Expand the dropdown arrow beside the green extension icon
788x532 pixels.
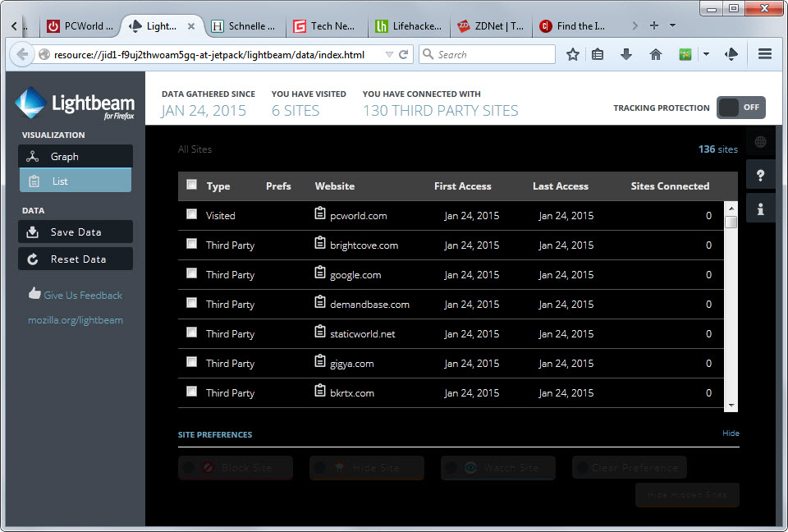coord(706,54)
